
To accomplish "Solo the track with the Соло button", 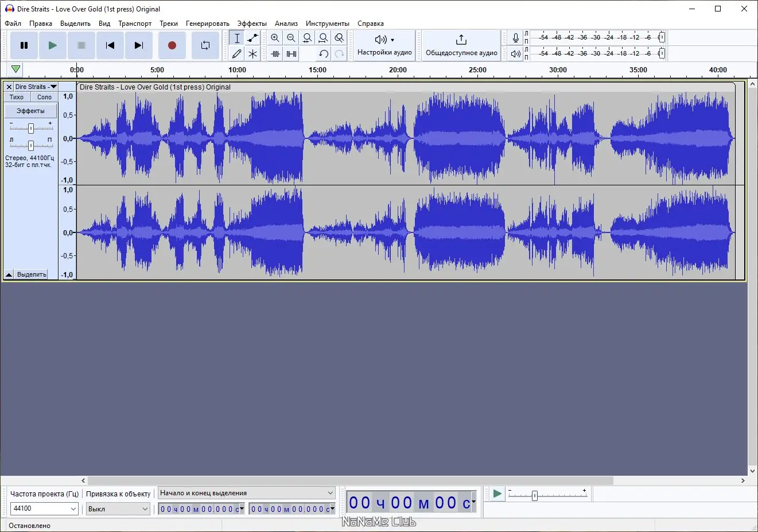I will tap(44, 97).
